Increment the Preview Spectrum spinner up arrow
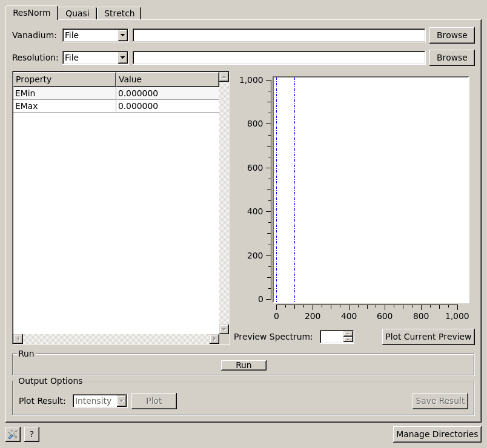Screen dimensions: 487x448 pyautogui.click(x=348, y=334)
